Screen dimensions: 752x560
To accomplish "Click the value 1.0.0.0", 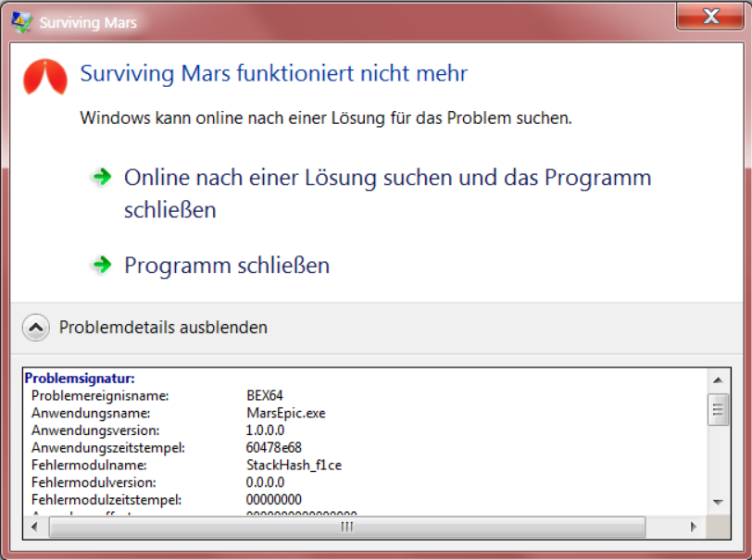I will [265, 430].
